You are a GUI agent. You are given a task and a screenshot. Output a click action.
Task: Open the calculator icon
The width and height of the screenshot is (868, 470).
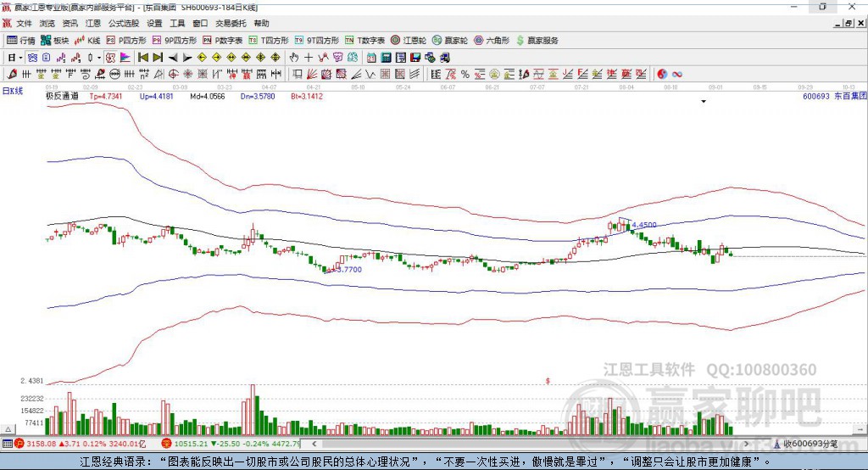click(x=386, y=58)
